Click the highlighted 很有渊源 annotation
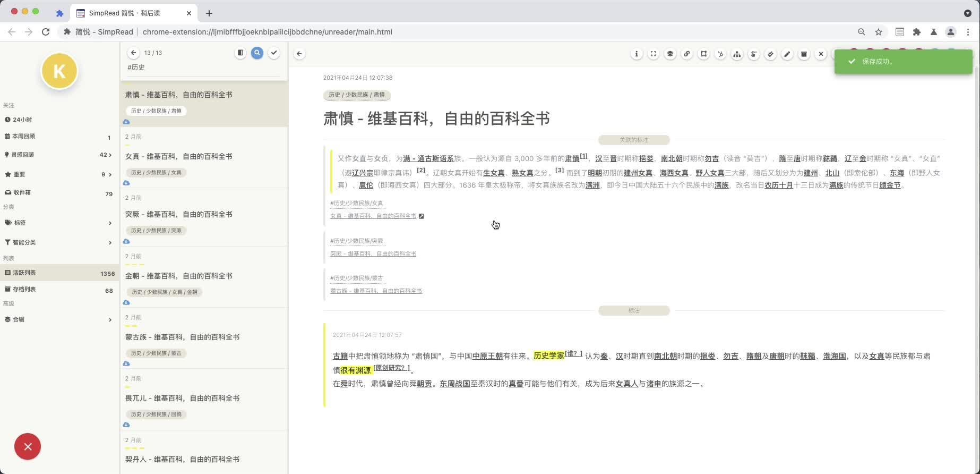The height and width of the screenshot is (474, 980). [x=356, y=370]
